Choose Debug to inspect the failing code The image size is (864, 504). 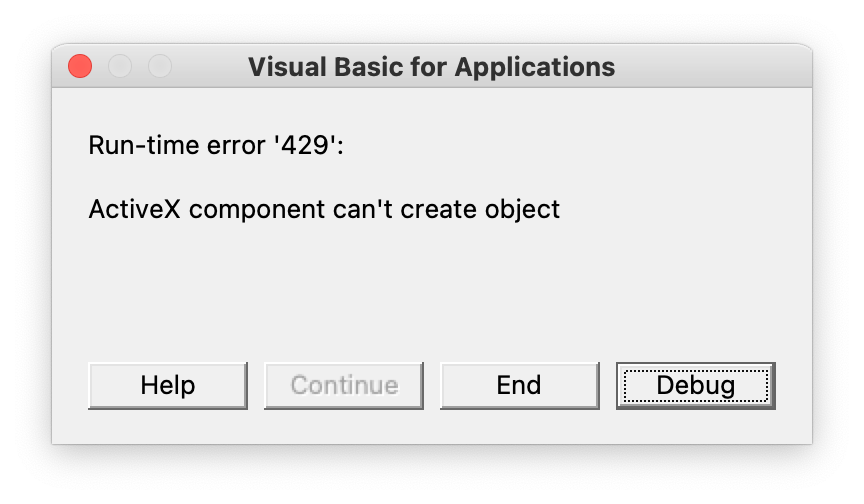(x=695, y=385)
